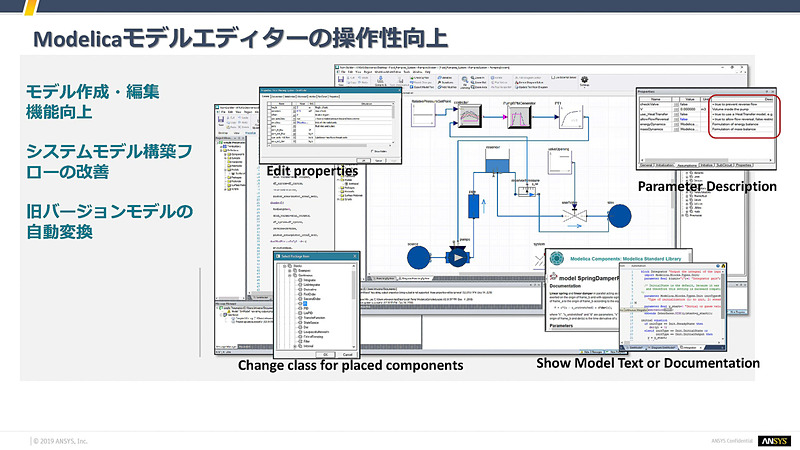The width and height of the screenshot is (800, 450).
Task: Close the Select Package Item dialog
Action: (x=355, y=256)
